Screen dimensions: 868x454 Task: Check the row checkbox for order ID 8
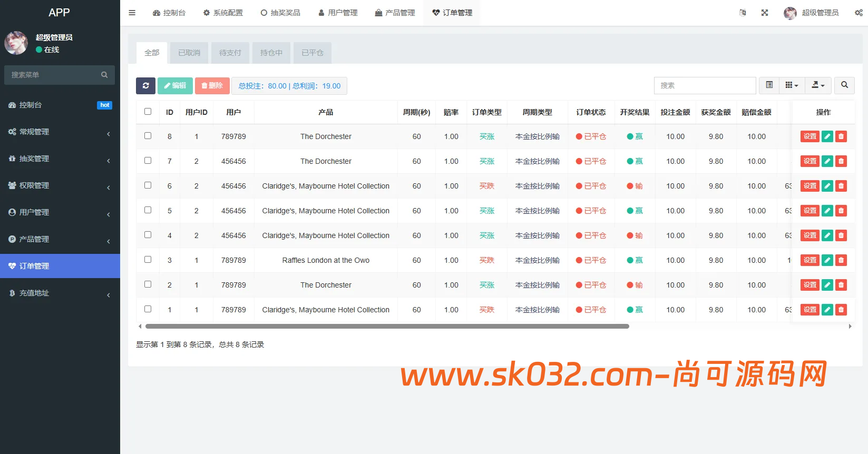tap(148, 136)
